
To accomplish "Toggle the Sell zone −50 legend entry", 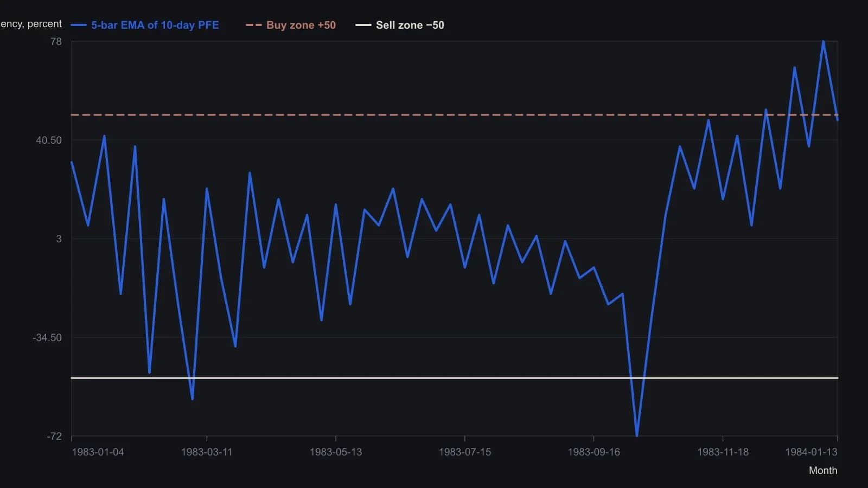I will tap(400, 25).
